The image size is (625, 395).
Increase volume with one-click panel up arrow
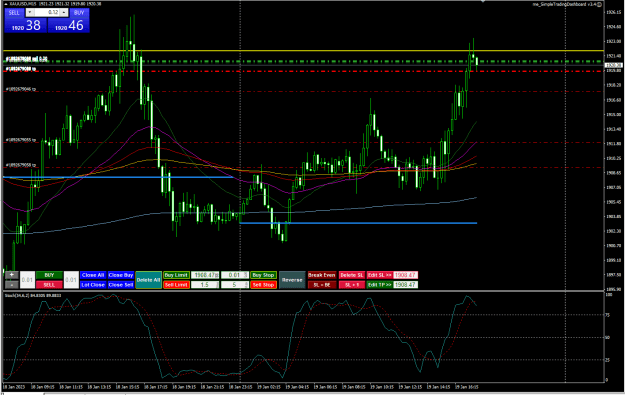point(64,13)
